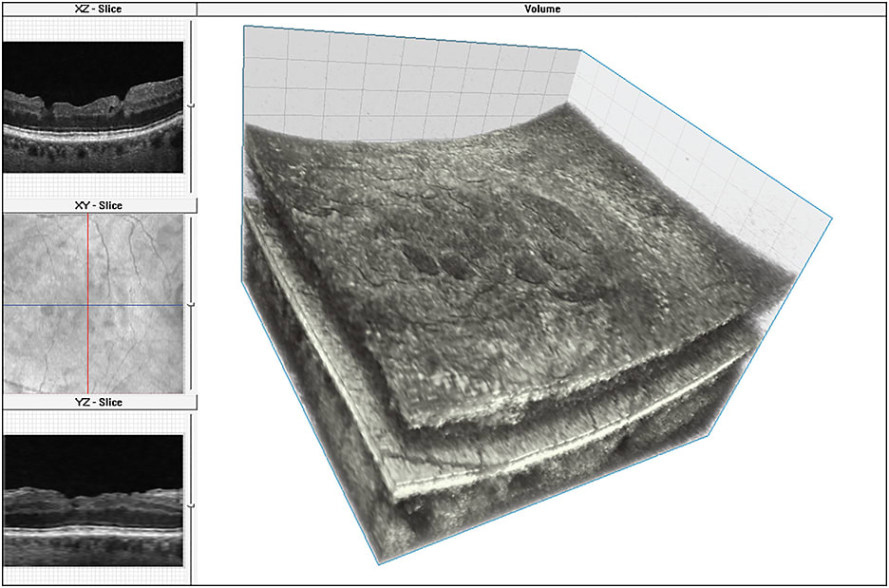
Task: Select the XZ cross-section scan image
Action: coord(93,106)
